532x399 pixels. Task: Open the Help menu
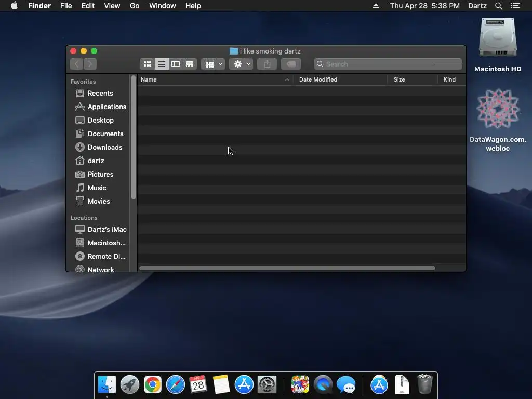193,6
